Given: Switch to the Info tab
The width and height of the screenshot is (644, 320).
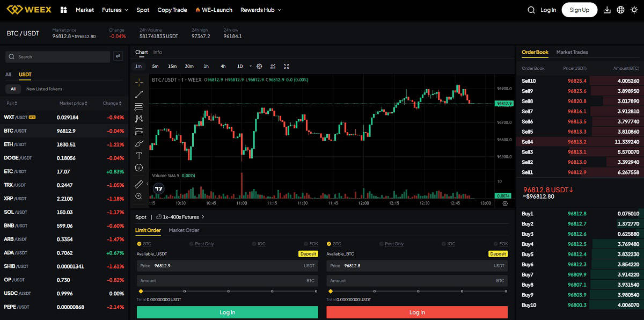Looking at the screenshot, I should coord(157,52).
